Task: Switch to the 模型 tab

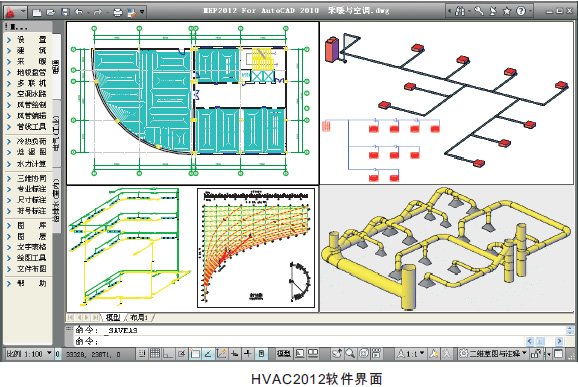Action: click(112, 317)
